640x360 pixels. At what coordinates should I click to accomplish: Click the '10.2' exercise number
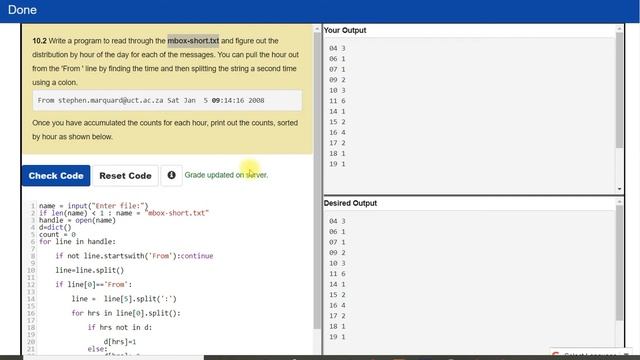(40, 41)
